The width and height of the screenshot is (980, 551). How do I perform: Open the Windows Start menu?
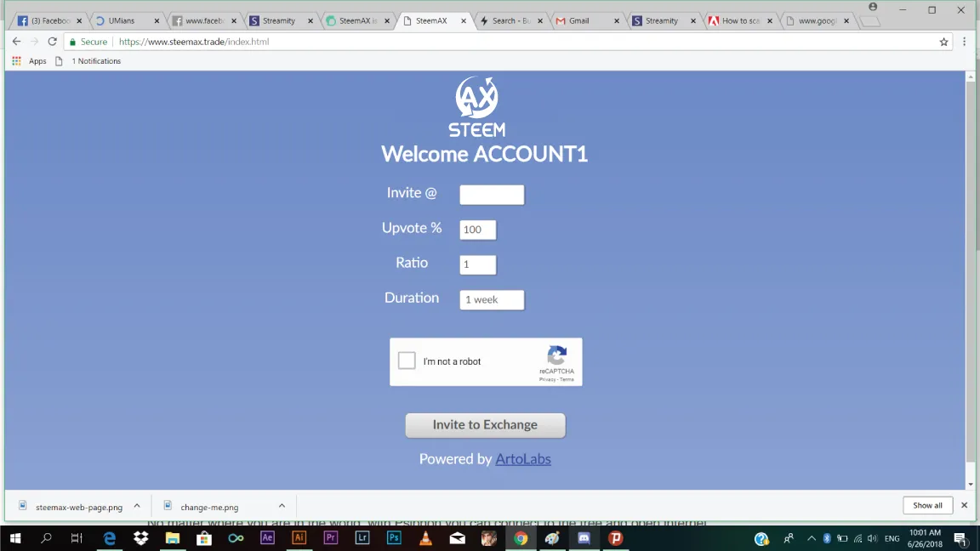point(15,538)
